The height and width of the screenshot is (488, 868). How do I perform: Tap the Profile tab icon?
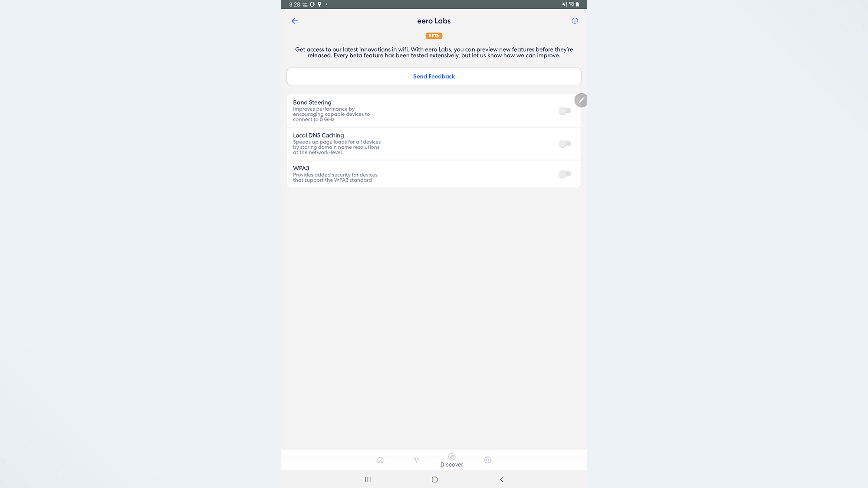click(x=488, y=459)
